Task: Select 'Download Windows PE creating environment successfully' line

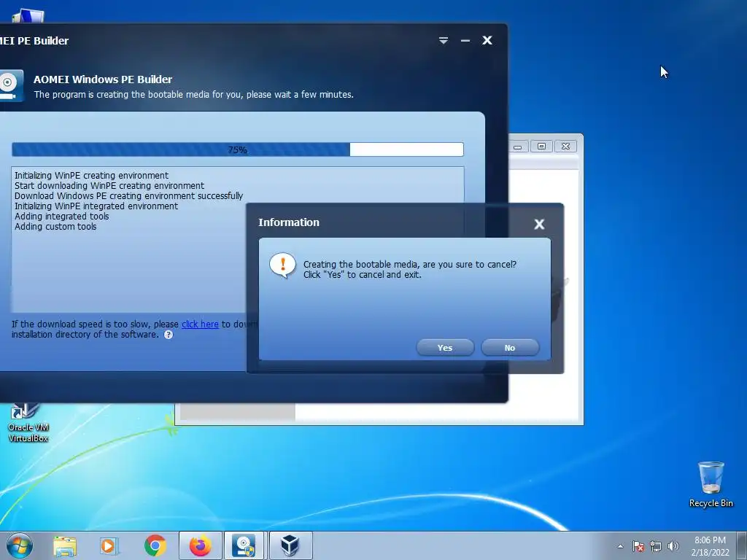Action: coord(128,195)
